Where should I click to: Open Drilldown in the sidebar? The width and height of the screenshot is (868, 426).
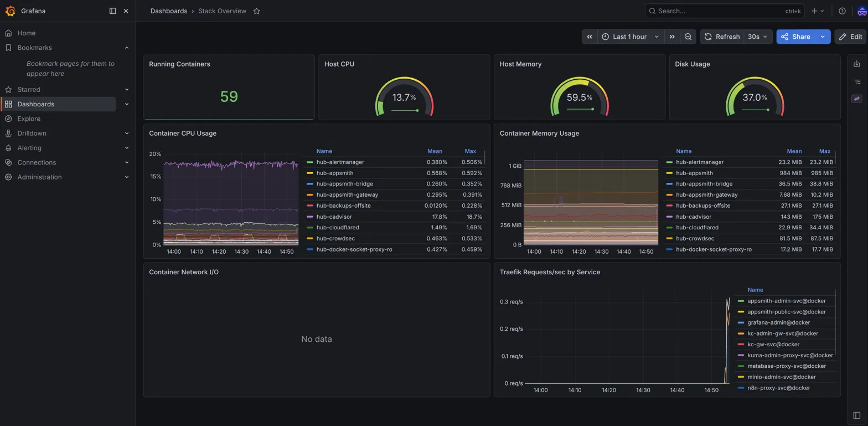click(x=32, y=133)
